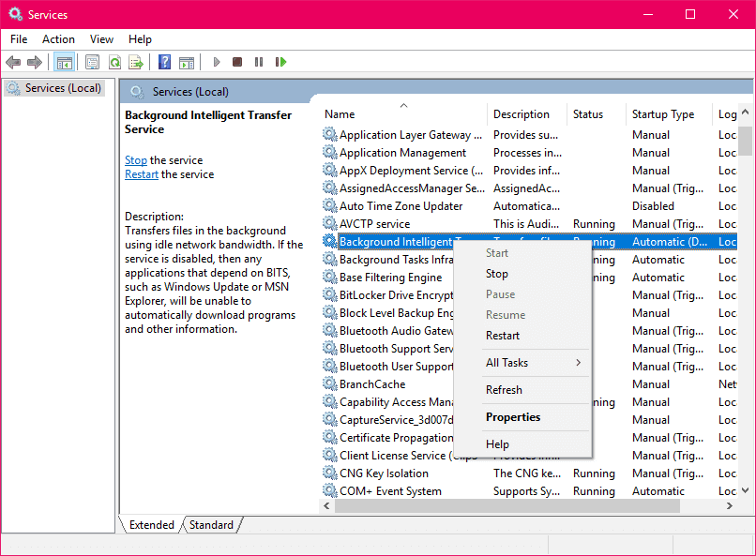756x556 pixels.
Task: Choose Stop in the context menu
Action: point(497,274)
